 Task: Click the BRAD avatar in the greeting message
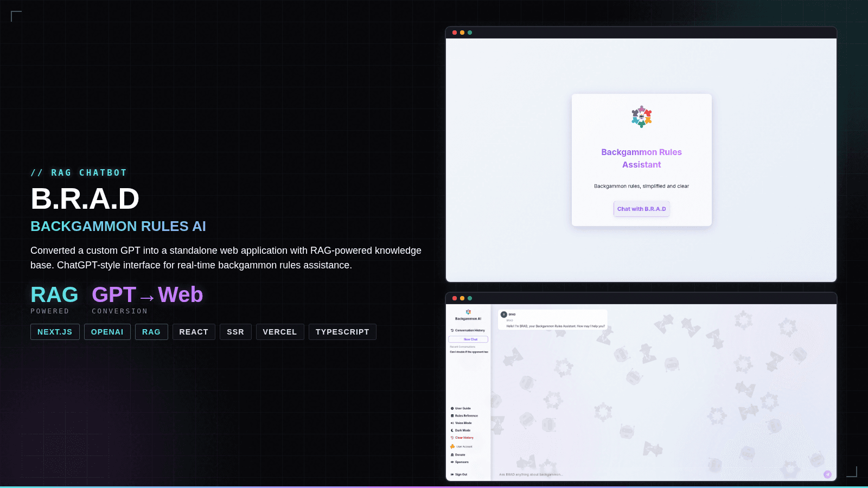coord(503,314)
